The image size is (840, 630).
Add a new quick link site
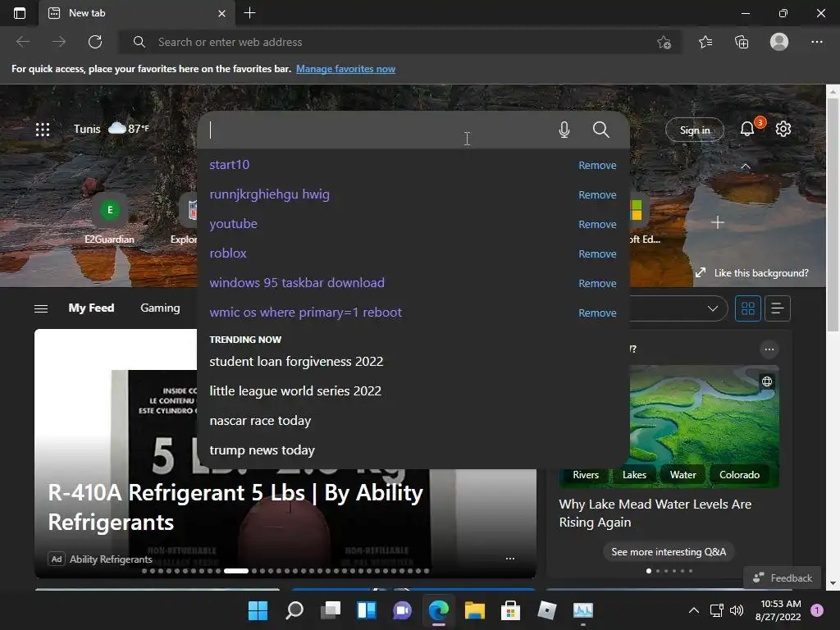click(x=717, y=221)
